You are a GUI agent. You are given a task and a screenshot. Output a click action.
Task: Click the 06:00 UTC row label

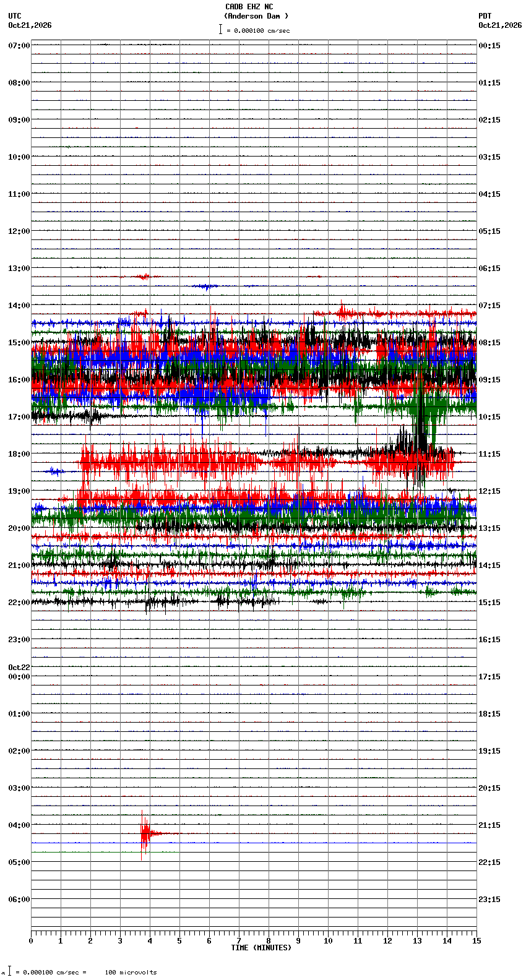click(x=19, y=900)
